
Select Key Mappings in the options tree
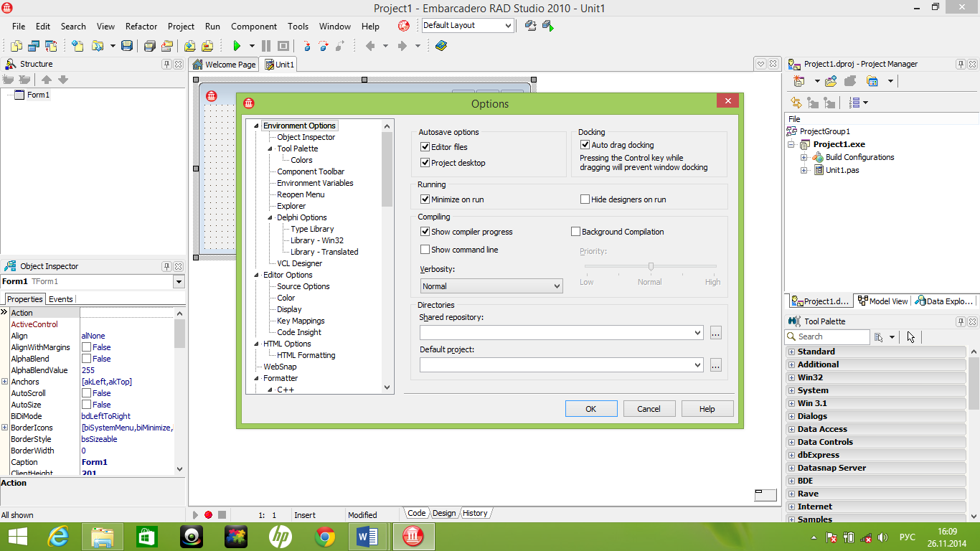pyautogui.click(x=301, y=321)
